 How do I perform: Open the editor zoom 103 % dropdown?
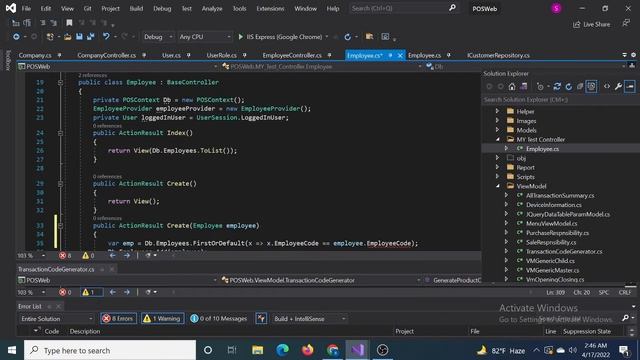(43, 256)
